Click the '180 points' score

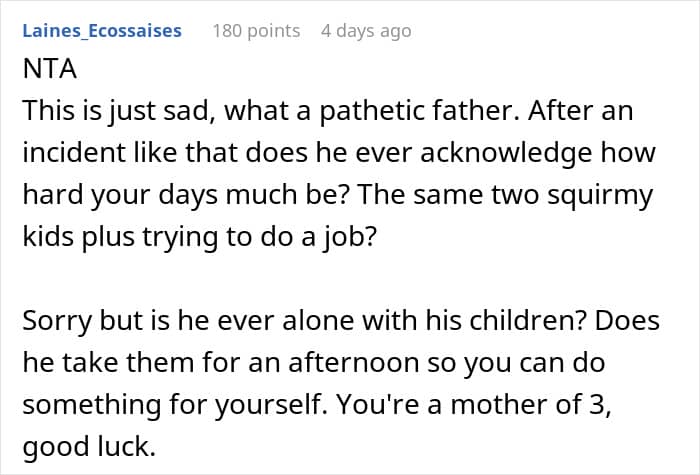click(256, 31)
